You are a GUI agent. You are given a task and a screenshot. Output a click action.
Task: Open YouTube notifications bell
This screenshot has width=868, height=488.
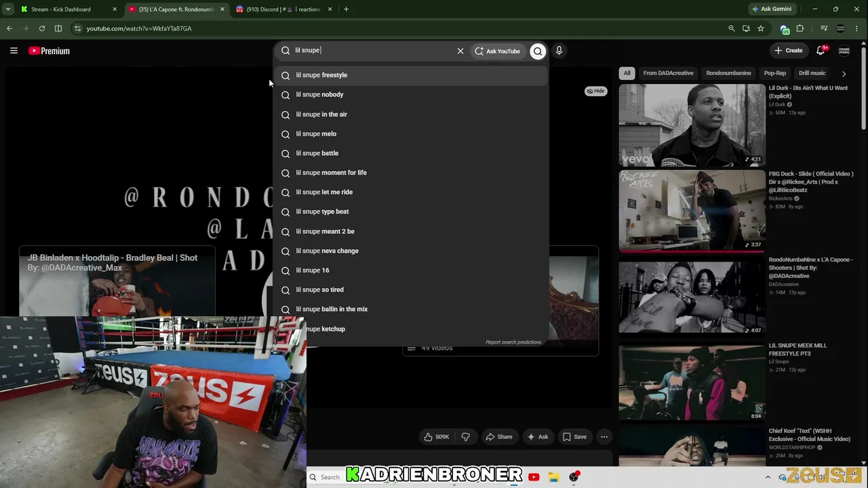click(x=821, y=50)
